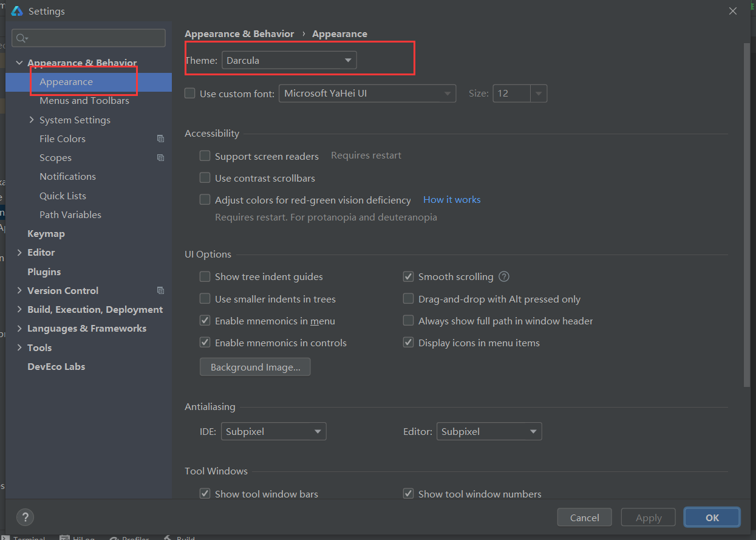Image resolution: width=756 pixels, height=540 pixels.
Task: Click the Background Image... button
Action: point(255,367)
